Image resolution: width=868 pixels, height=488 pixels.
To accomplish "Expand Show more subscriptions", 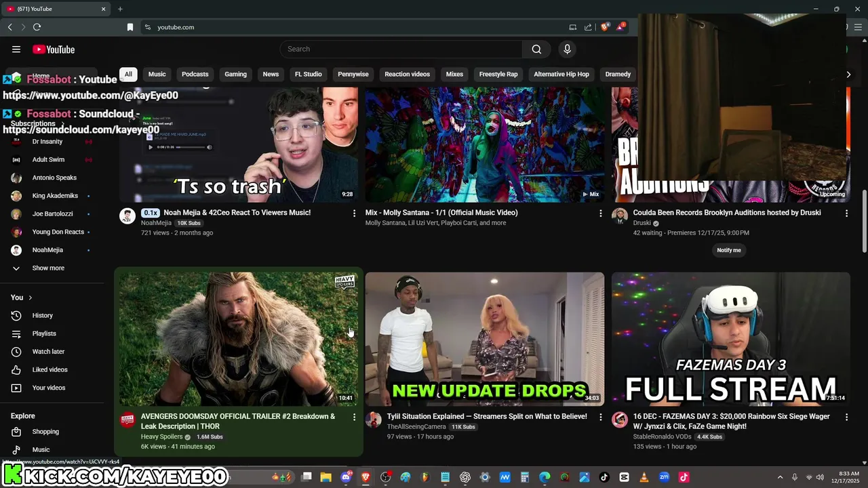I will (x=47, y=268).
